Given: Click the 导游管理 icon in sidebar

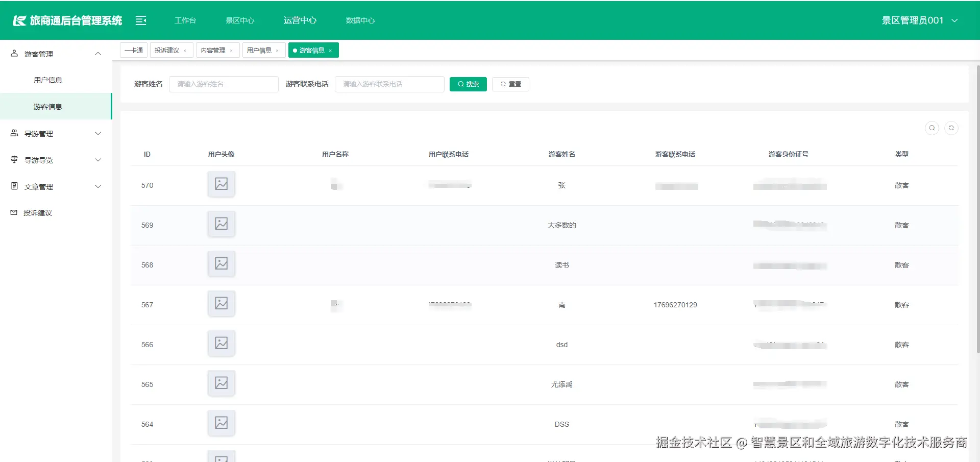Looking at the screenshot, I should coord(14,133).
